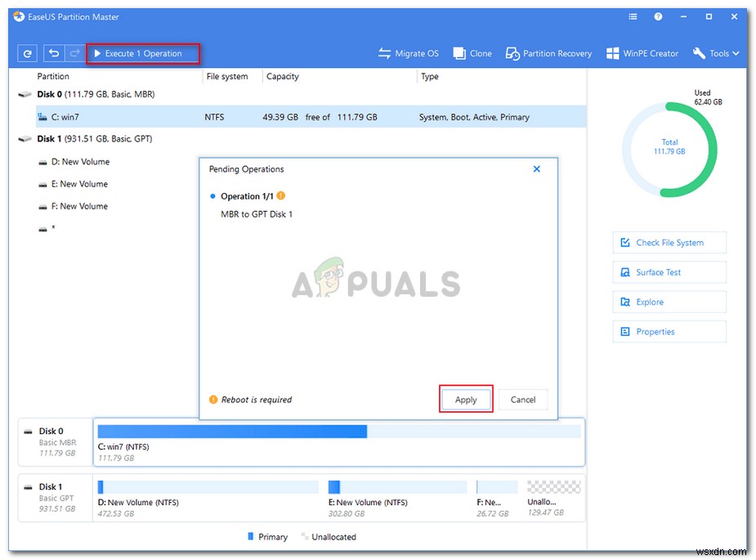Select E: New Volume block in disk map
Viewport: 756px width, 560px height.
[397, 498]
